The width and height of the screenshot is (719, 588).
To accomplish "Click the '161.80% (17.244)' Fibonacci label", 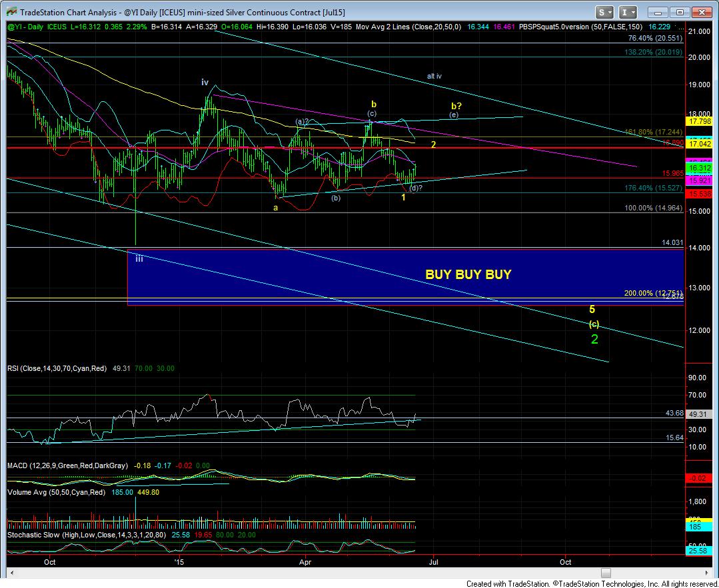I will point(654,132).
